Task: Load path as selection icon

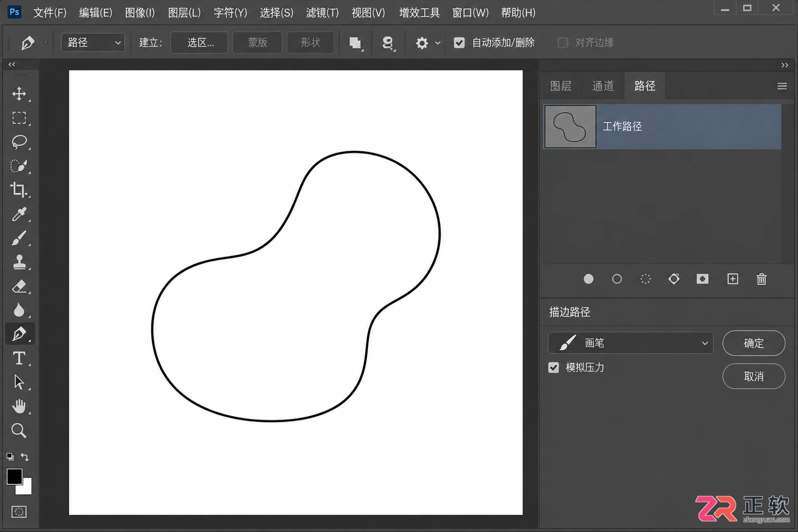Action: (x=646, y=279)
